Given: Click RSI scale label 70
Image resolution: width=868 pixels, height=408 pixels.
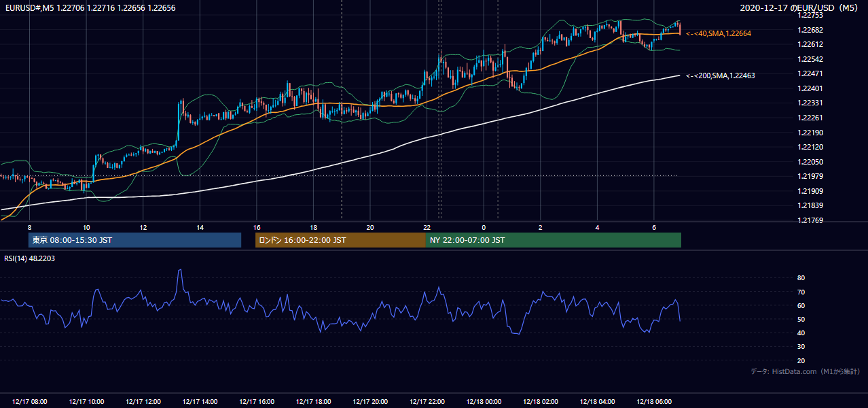Looking at the screenshot, I should coord(801,292).
